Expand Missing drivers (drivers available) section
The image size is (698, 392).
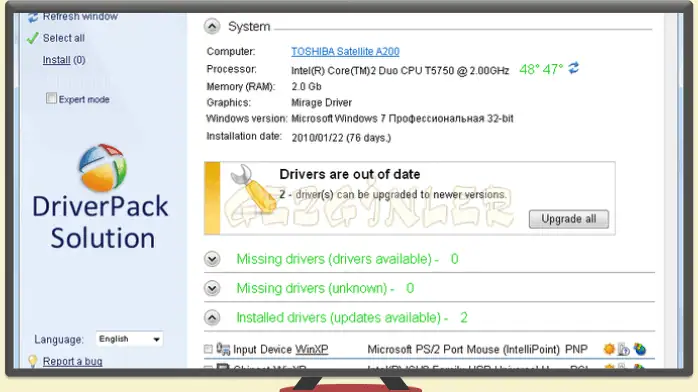click(x=212, y=259)
